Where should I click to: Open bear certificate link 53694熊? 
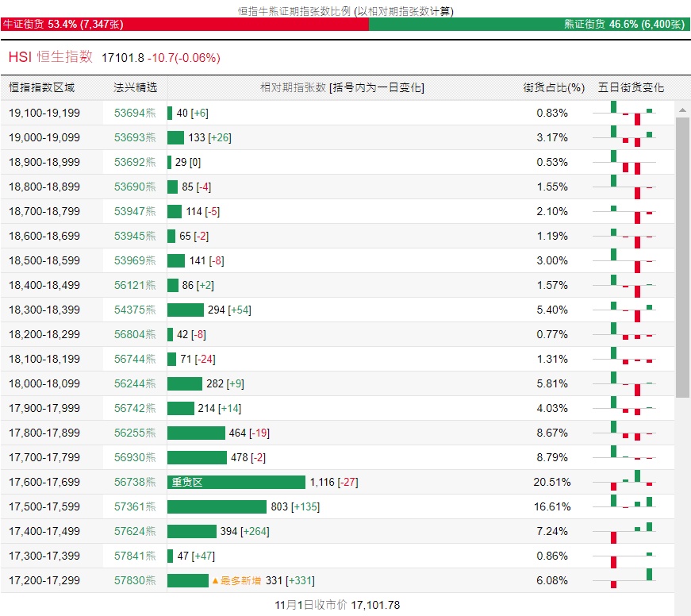[x=135, y=114]
